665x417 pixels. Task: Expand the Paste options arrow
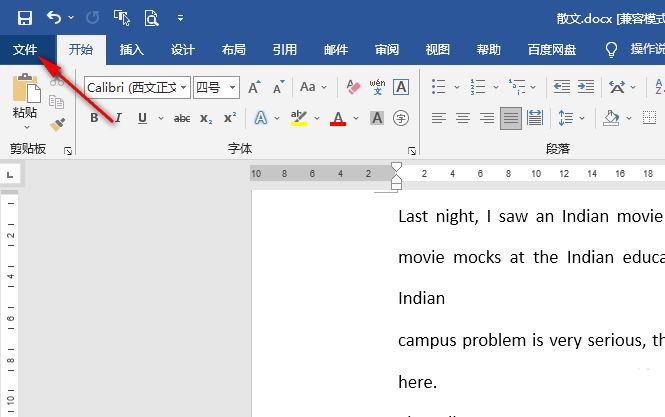25,127
